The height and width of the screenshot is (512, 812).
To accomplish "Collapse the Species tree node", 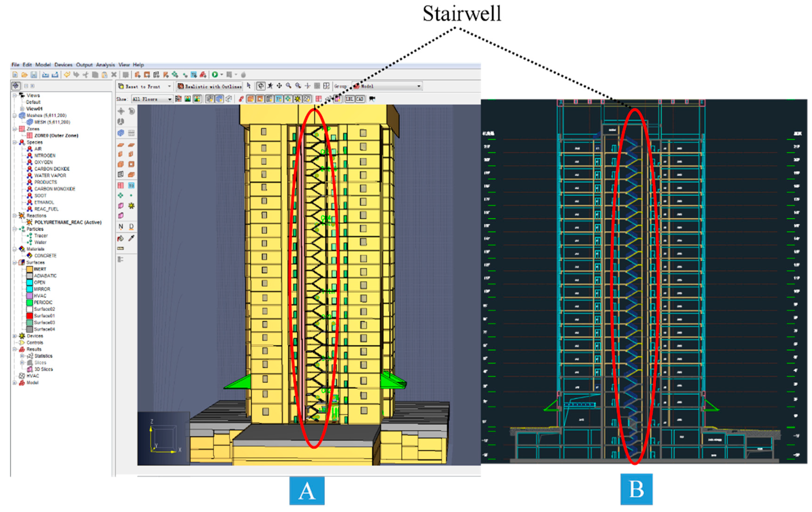I will (15, 142).
